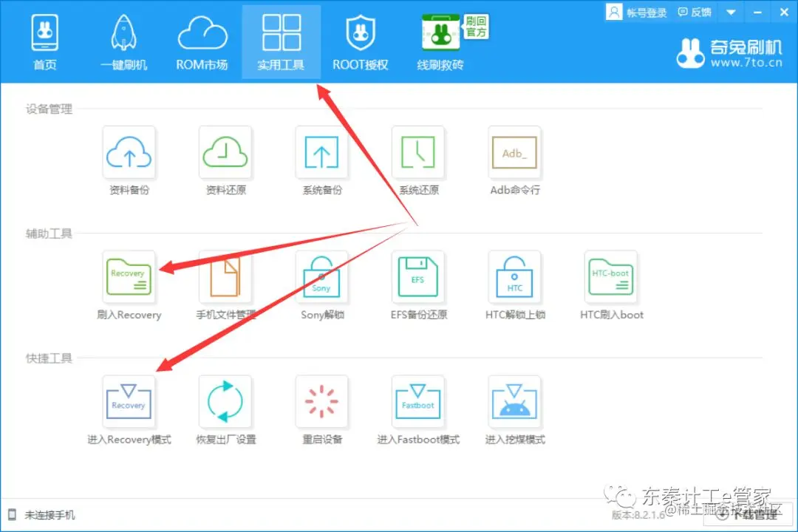Click the 辅助工具 section heading

point(49,233)
